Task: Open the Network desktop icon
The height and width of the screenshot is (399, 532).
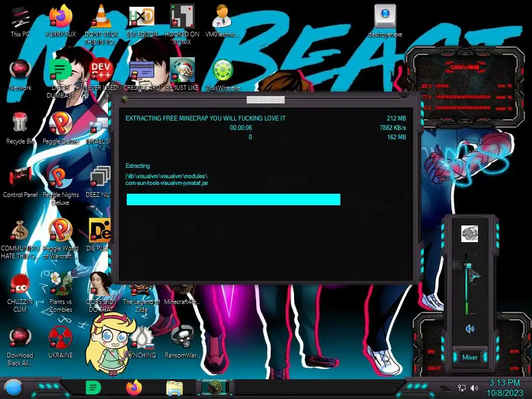Action: tap(20, 75)
